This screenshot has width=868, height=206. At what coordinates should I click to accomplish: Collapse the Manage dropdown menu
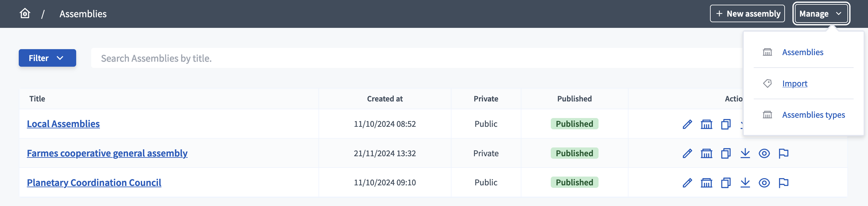click(821, 14)
